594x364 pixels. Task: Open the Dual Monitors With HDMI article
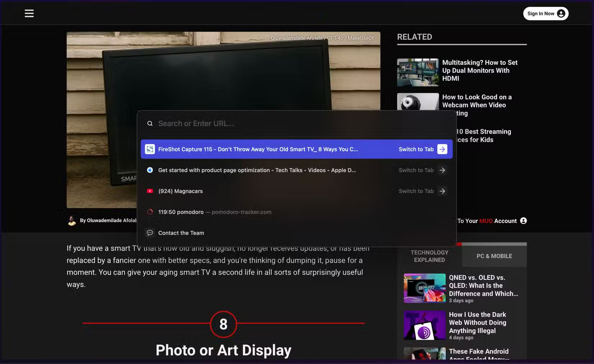tap(480, 70)
